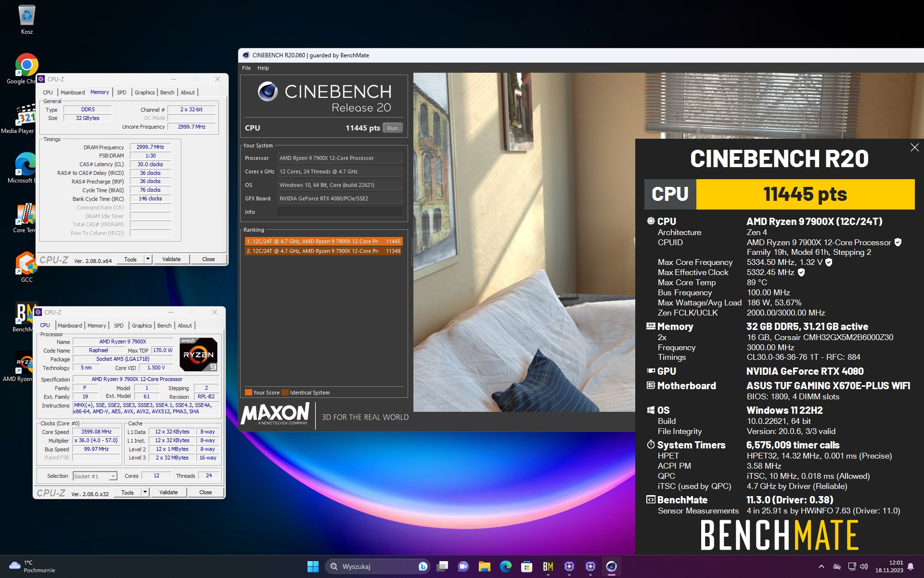This screenshot has height=578, width=924.
Task: Open the Help menu in Cinebench
Action: click(x=263, y=68)
